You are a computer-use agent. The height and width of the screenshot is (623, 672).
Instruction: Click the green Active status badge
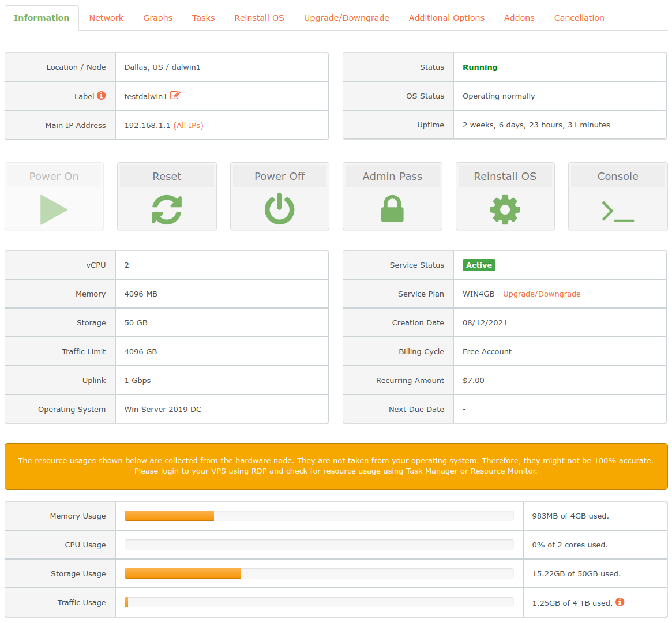[x=479, y=265]
